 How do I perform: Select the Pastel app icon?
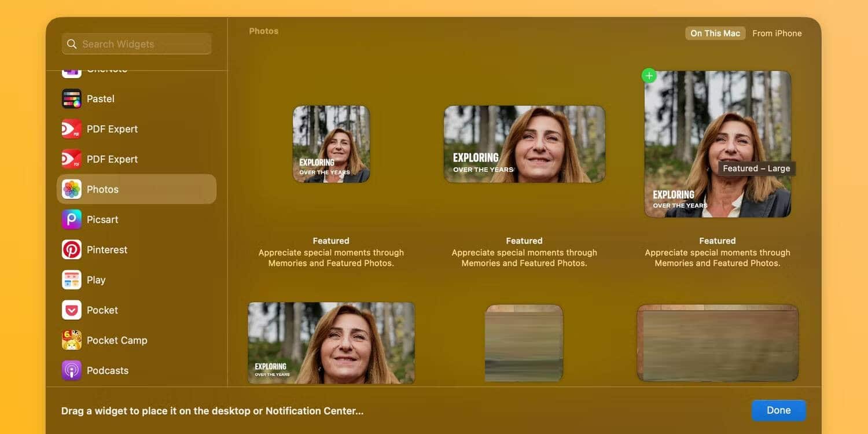(71, 98)
